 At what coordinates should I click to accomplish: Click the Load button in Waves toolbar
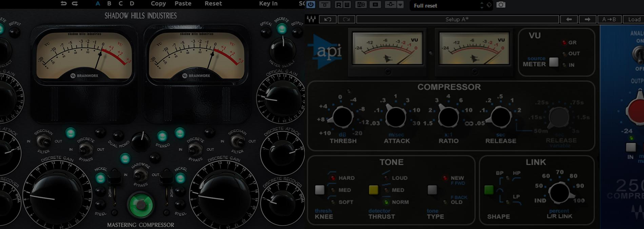tap(634, 19)
